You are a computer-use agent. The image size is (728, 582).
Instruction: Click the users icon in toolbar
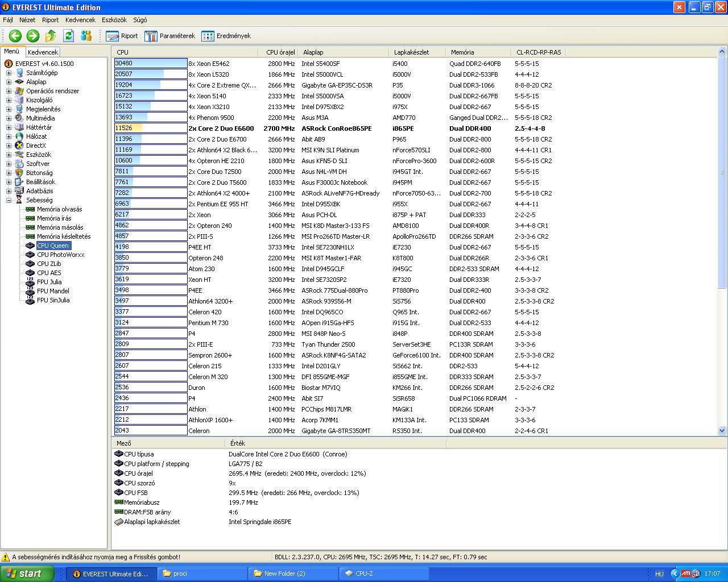click(86, 36)
